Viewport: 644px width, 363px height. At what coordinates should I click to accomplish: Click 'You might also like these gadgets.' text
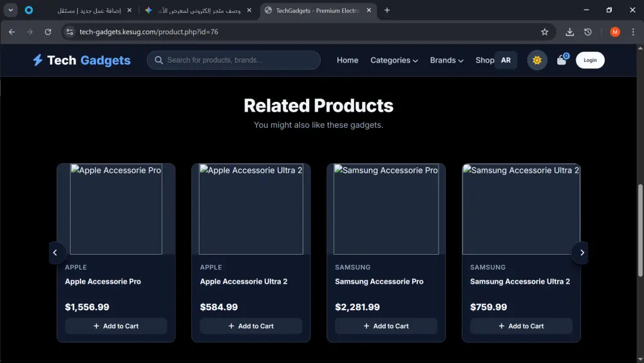tap(318, 125)
